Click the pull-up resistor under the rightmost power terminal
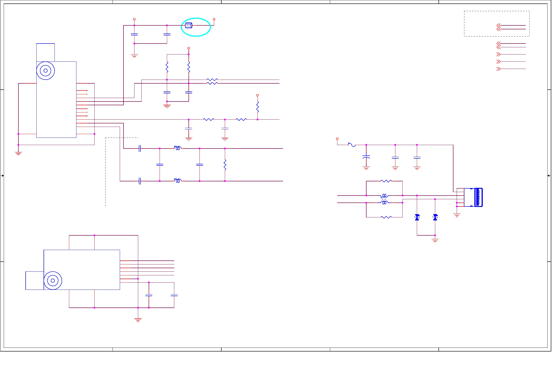The image size is (555, 392). [x=257, y=107]
